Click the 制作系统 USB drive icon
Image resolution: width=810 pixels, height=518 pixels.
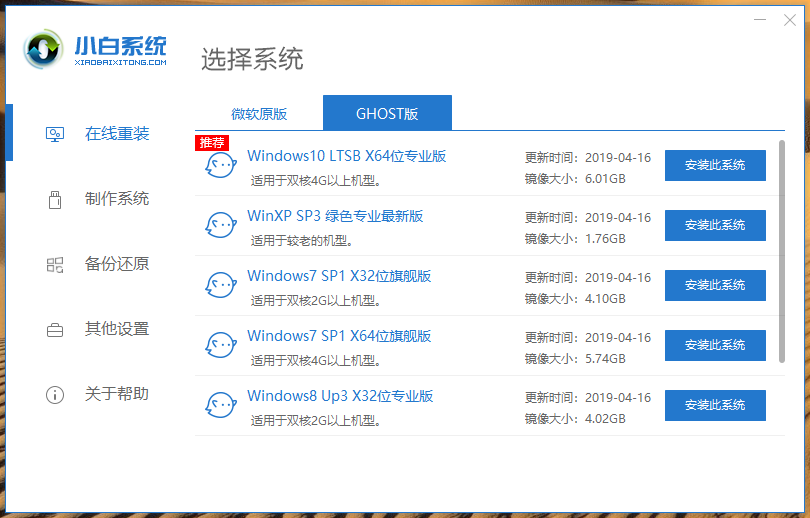point(55,199)
